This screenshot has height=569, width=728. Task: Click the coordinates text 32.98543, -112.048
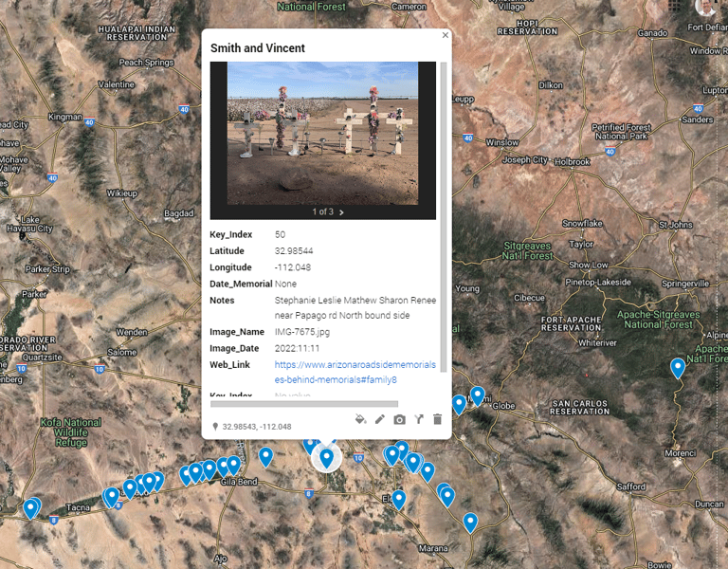click(x=257, y=427)
